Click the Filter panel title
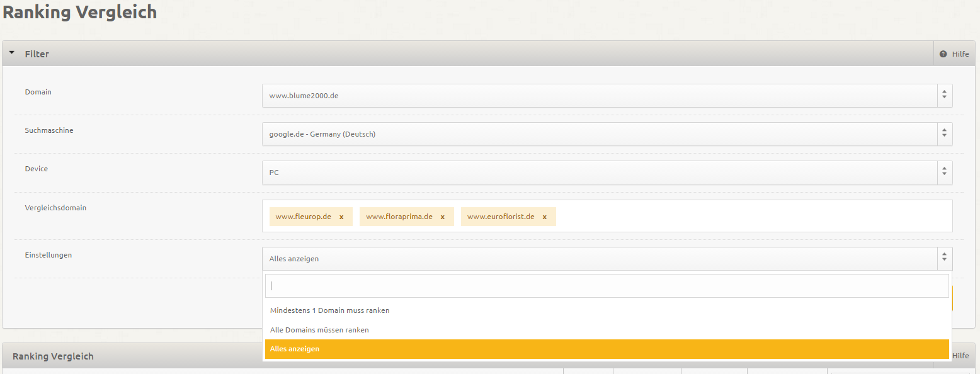 pyautogui.click(x=37, y=54)
